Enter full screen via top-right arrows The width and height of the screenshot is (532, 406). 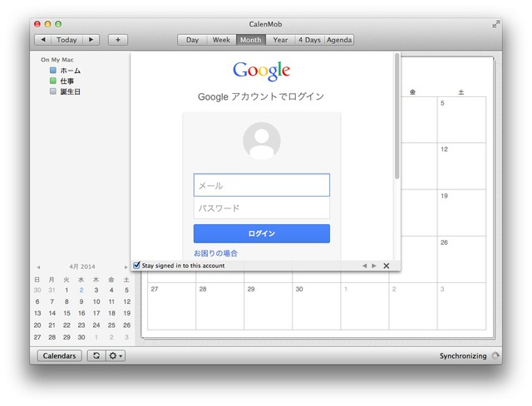click(x=495, y=24)
